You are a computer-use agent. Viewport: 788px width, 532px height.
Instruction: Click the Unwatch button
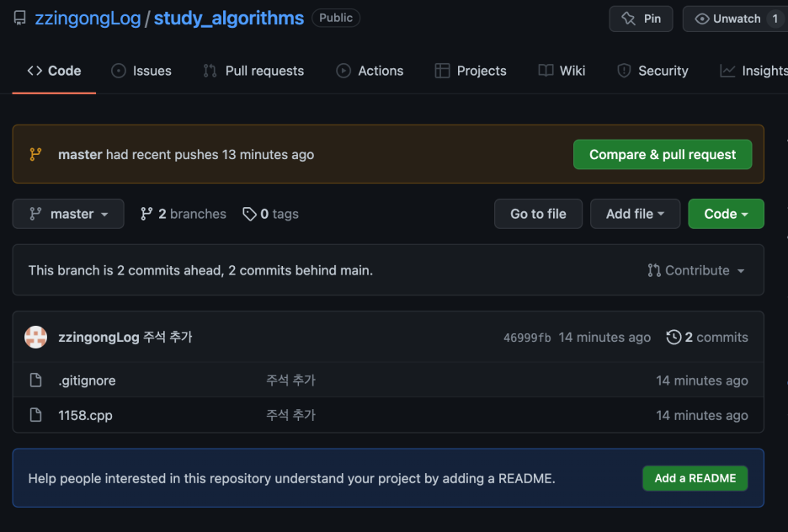click(x=735, y=19)
